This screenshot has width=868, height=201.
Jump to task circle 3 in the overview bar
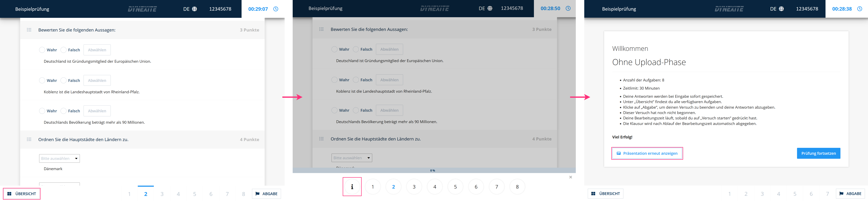point(414,187)
